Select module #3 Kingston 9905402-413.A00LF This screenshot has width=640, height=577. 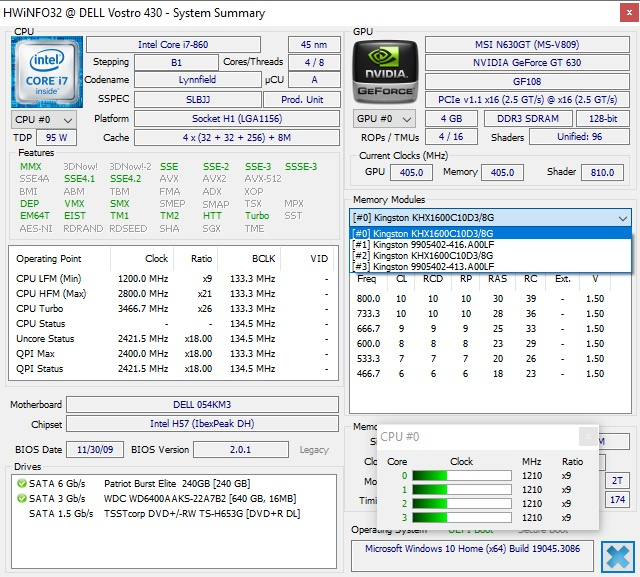click(491, 266)
